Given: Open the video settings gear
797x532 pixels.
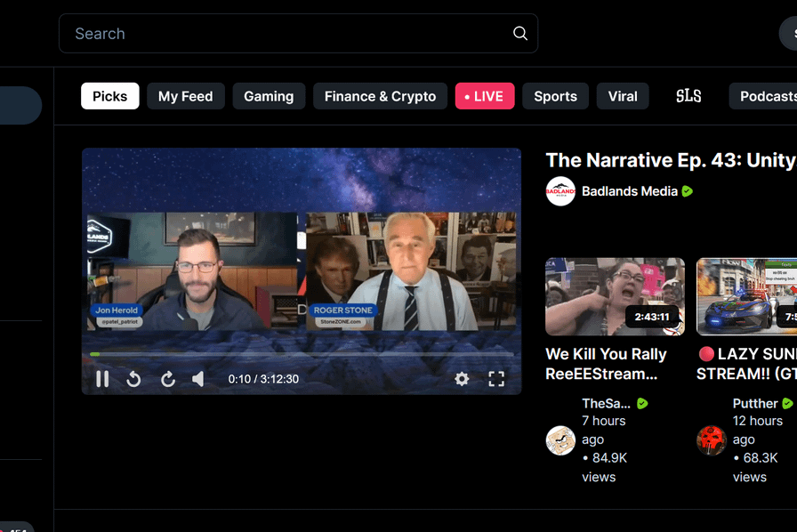Looking at the screenshot, I should (x=462, y=379).
